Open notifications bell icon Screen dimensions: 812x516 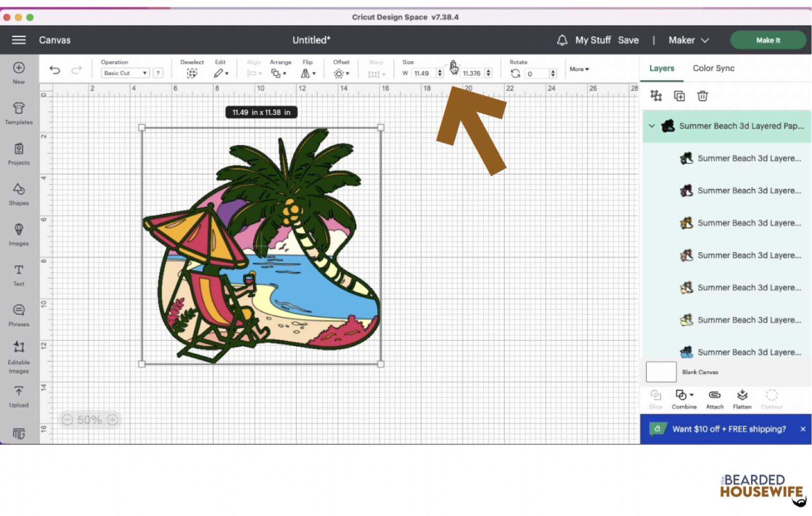[x=562, y=40]
